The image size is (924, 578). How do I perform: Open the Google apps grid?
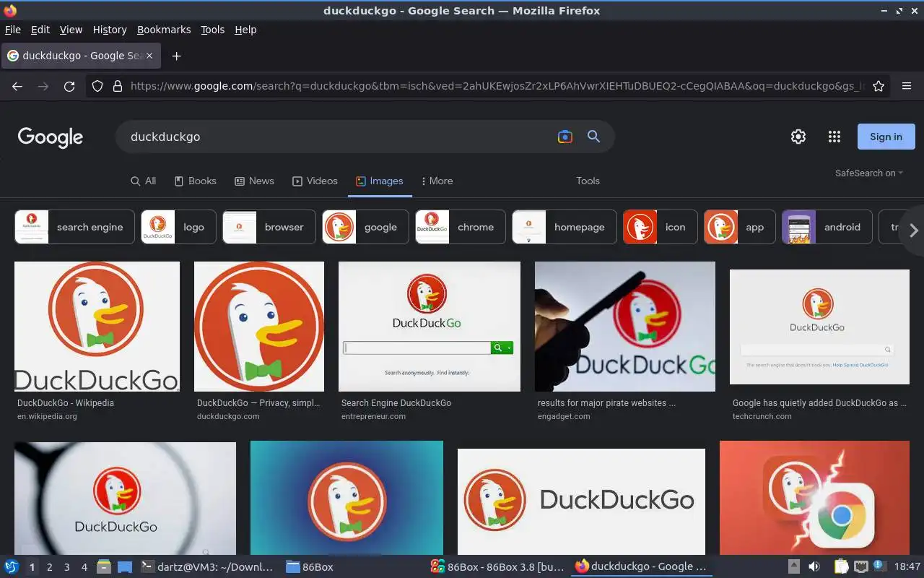[834, 137]
